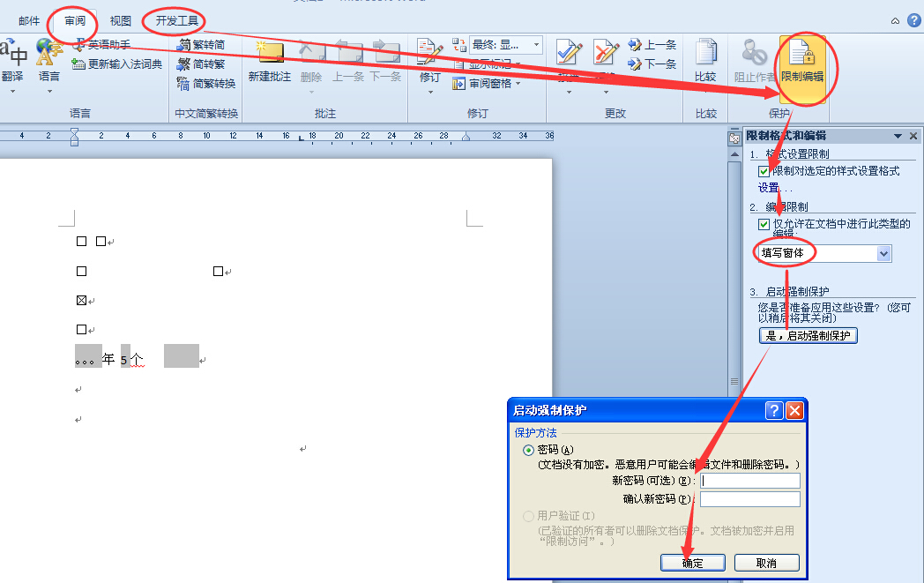Click 取消 in the protection dialog

coord(766,563)
